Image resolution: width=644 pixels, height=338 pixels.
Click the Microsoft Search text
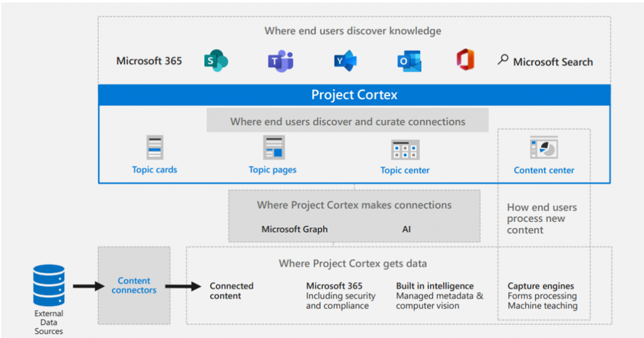pos(553,62)
